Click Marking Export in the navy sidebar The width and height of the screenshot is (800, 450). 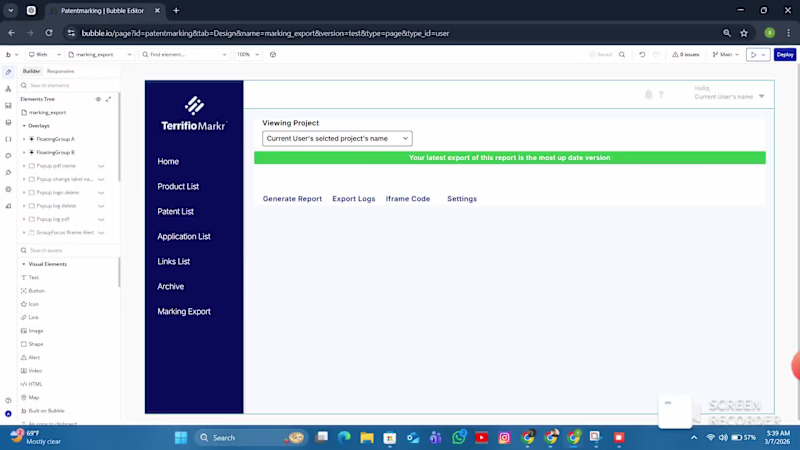click(184, 311)
